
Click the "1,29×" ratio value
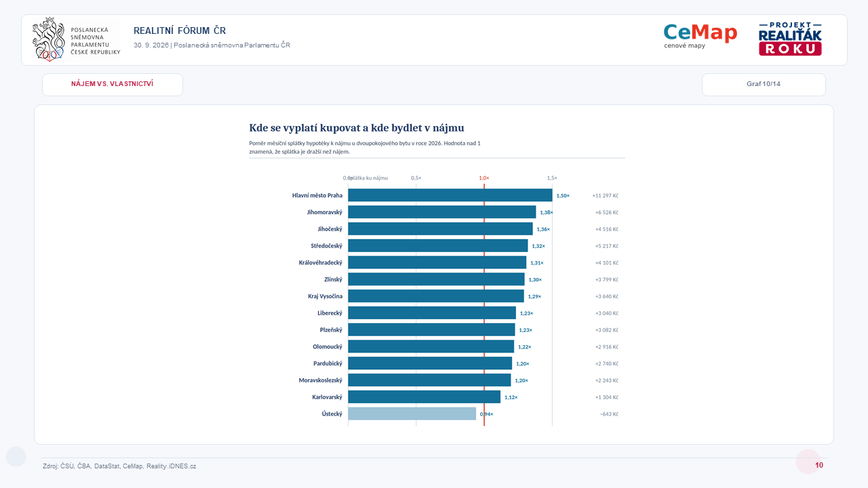click(x=535, y=296)
